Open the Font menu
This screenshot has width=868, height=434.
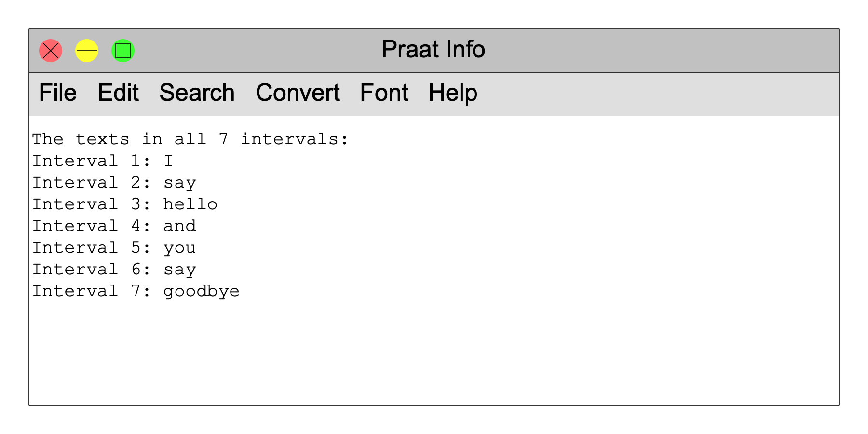coord(384,93)
